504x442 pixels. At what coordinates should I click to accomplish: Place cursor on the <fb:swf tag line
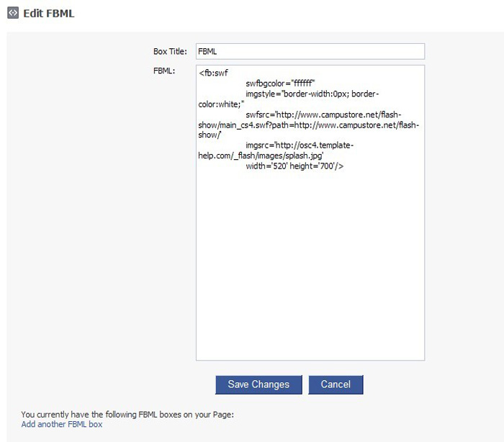pyautogui.click(x=213, y=73)
